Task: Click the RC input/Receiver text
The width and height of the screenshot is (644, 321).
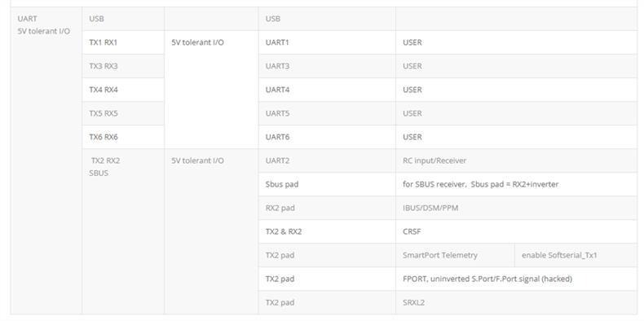Action: (x=434, y=161)
